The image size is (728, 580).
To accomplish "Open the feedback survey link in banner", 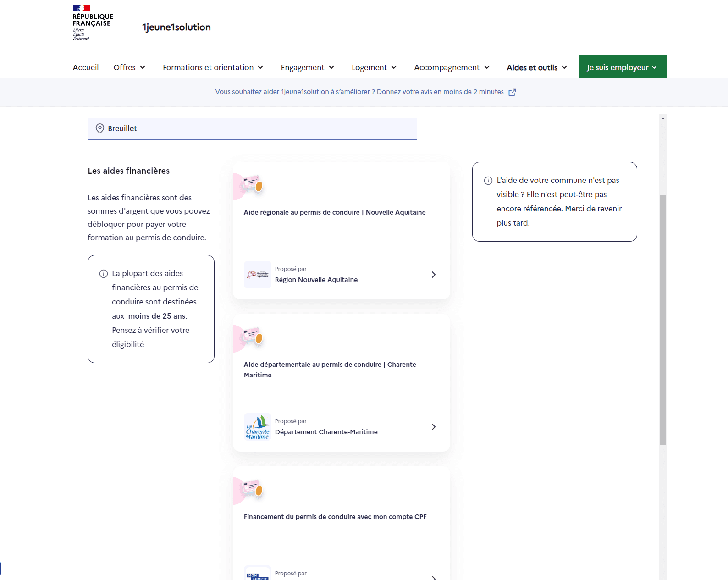I will [x=365, y=92].
